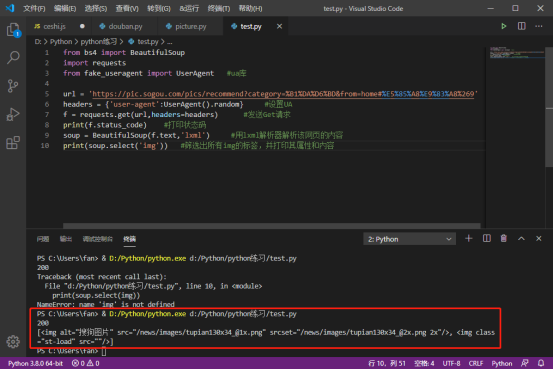553x370 pixels.
Task: Select terminal from '2: Python' dropdown
Action: coord(409,239)
